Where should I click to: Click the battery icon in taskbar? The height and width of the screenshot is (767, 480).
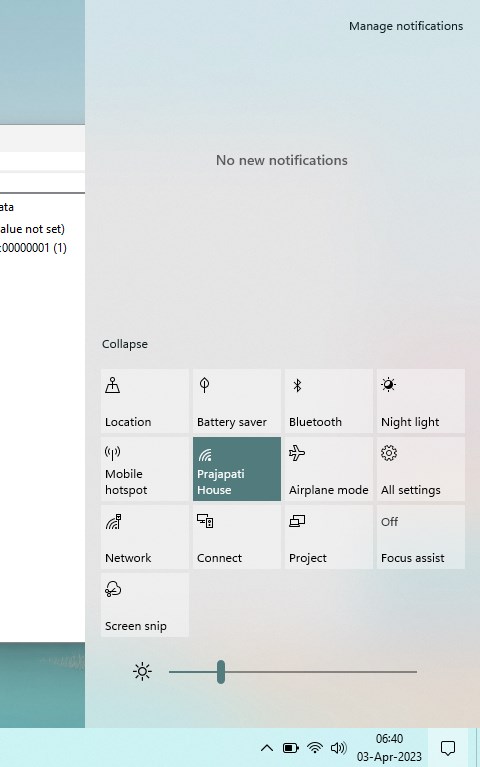tap(291, 748)
